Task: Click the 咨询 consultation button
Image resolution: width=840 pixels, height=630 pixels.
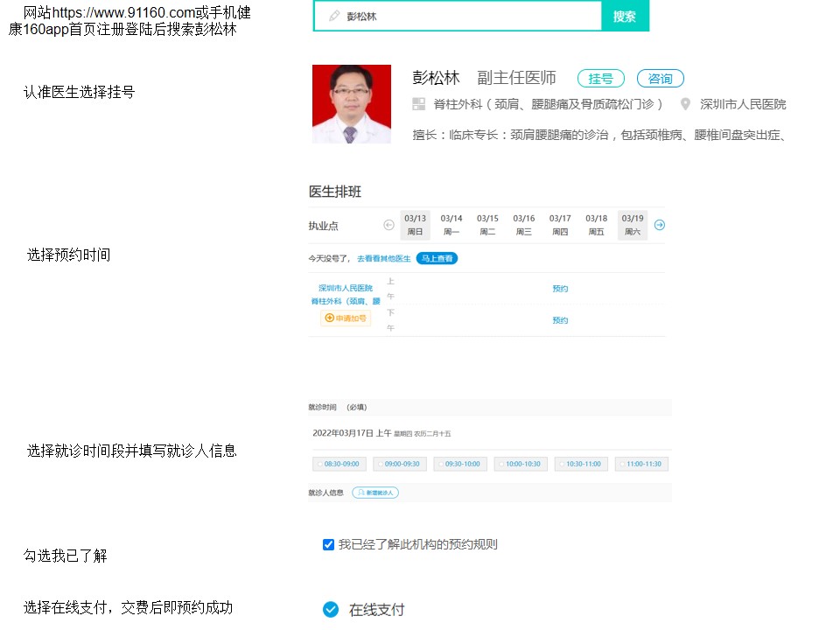Action: pyautogui.click(x=660, y=79)
